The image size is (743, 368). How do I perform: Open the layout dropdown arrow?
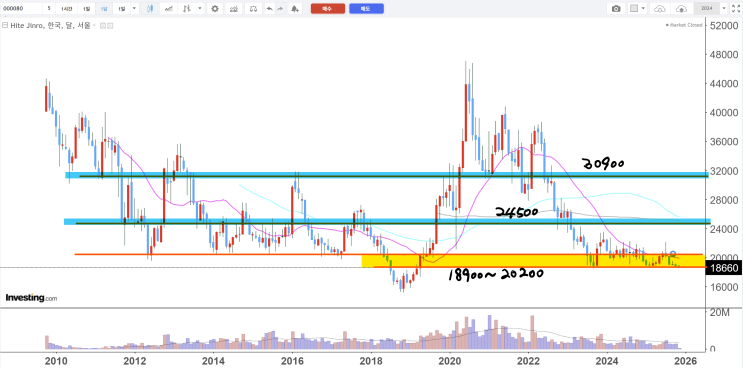pos(644,9)
